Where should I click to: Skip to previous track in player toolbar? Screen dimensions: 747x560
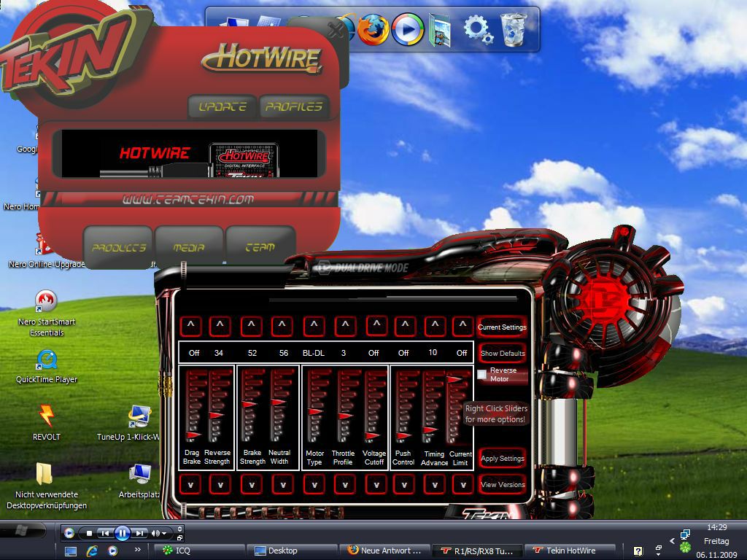(x=106, y=533)
